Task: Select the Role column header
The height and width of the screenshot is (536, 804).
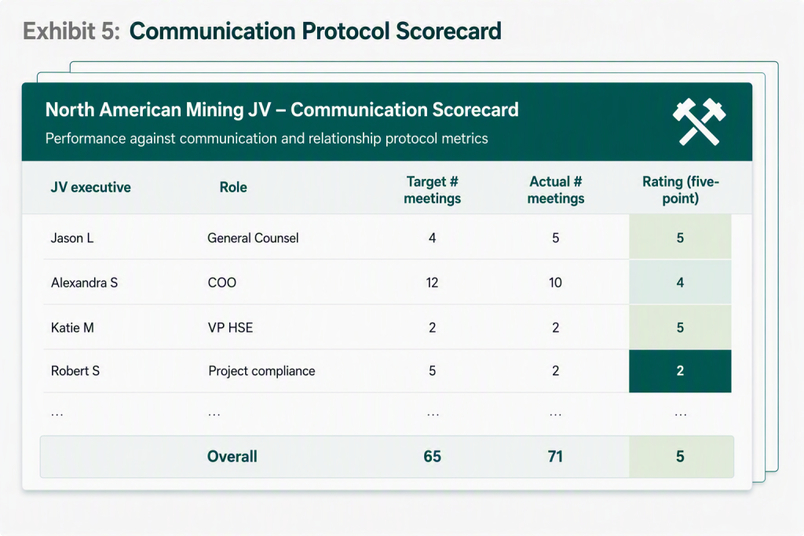Action: (233, 187)
